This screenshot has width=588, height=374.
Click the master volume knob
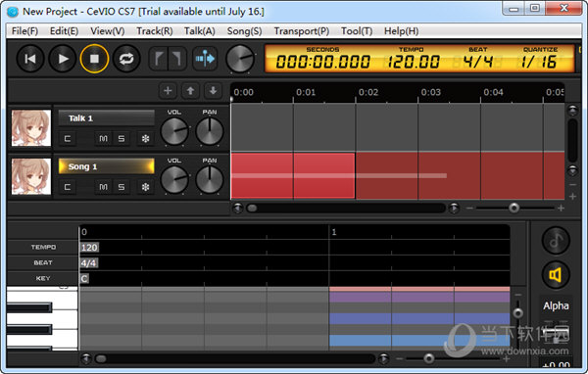pos(240,59)
